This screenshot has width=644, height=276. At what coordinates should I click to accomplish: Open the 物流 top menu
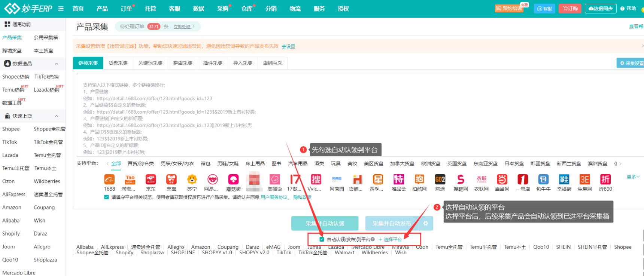[x=295, y=9]
